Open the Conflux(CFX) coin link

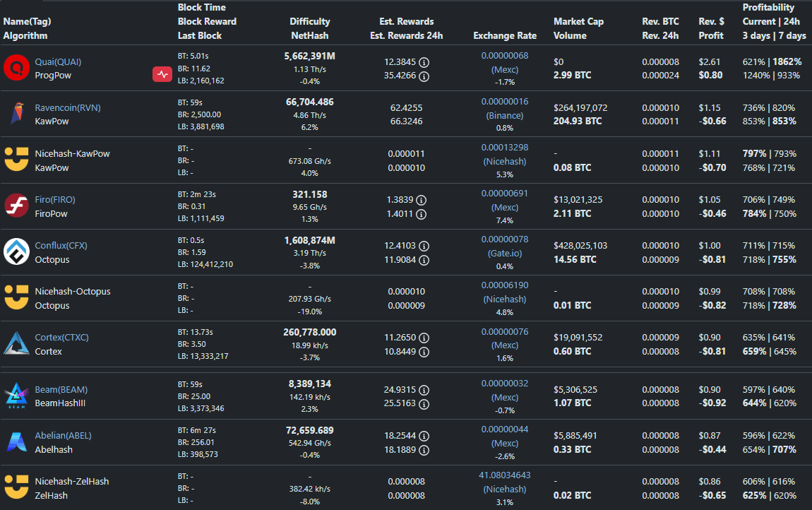(x=61, y=246)
